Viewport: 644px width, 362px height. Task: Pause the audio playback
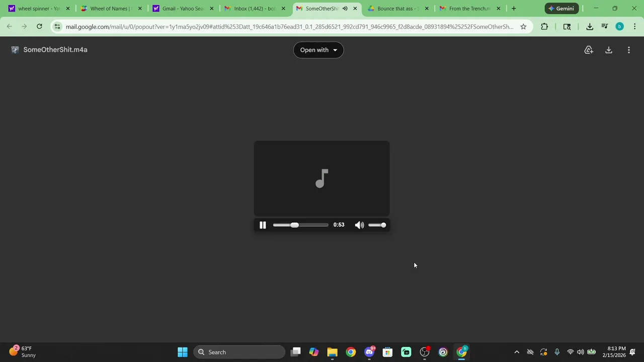(x=263, y=225)
